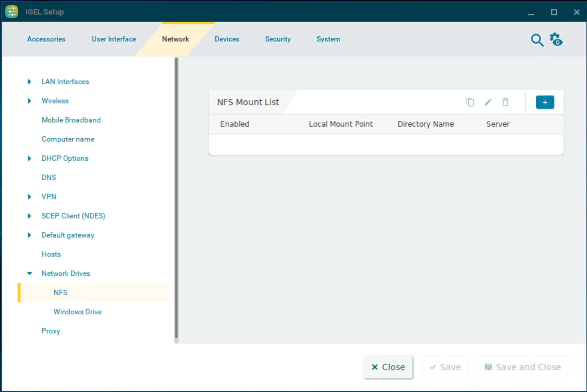Image resolution: width=587 pixels, height=392 pixels.
Task: Expand the LAN Interfaces tree node
Action: coord(29,82)
